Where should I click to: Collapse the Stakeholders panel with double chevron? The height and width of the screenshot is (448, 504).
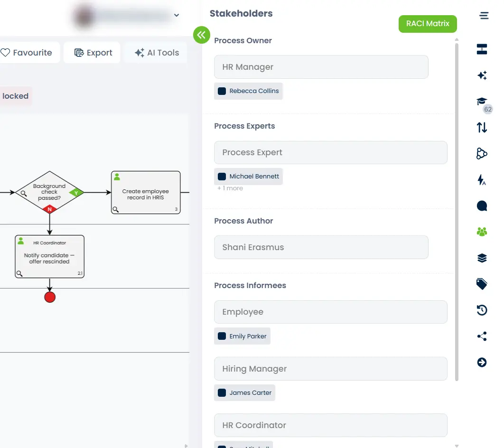(201, 35)
